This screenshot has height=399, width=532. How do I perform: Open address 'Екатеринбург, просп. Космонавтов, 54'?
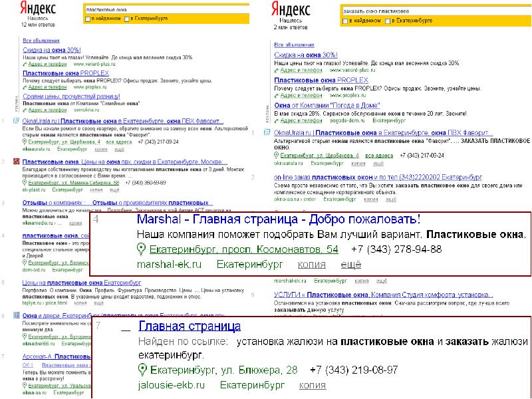pyautogui.click(x=243, y=250)
